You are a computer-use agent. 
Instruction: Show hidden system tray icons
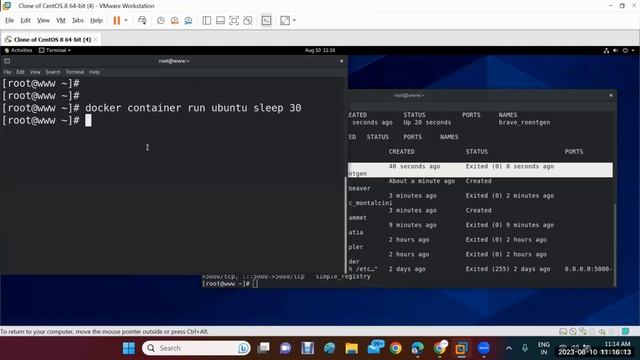[509, 348]
